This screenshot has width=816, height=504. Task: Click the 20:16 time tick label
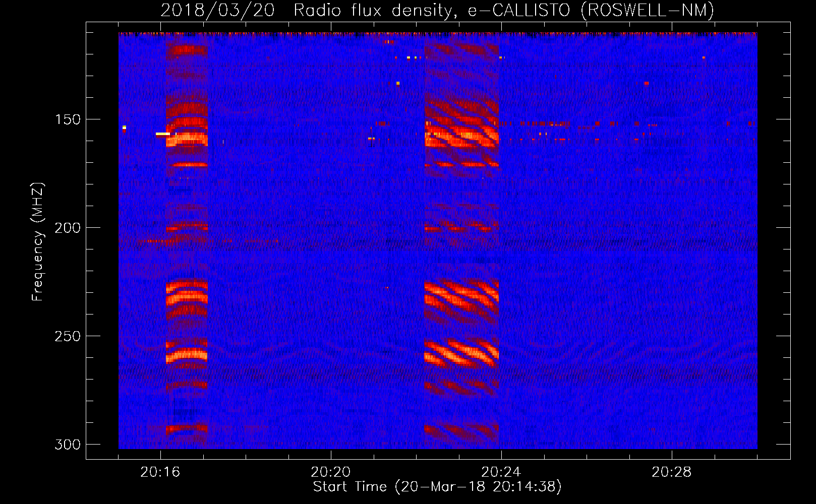pyautogui.click(x=160, y=472)
